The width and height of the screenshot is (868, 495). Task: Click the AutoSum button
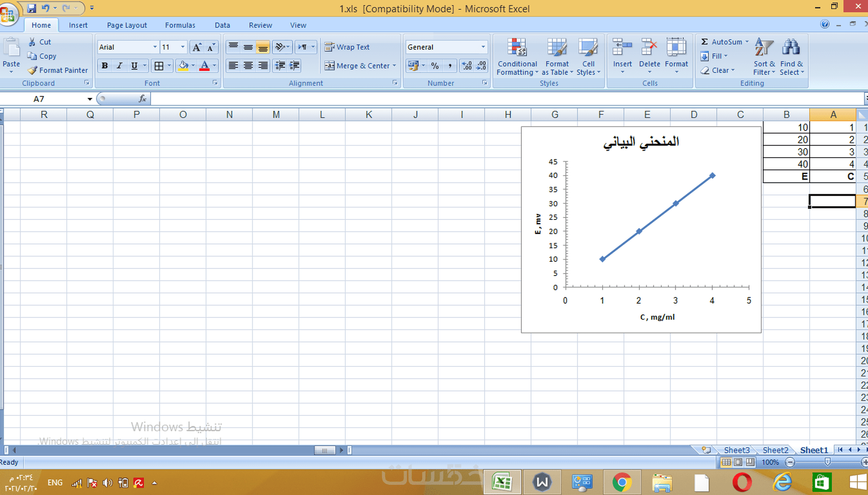pos(721,42)
